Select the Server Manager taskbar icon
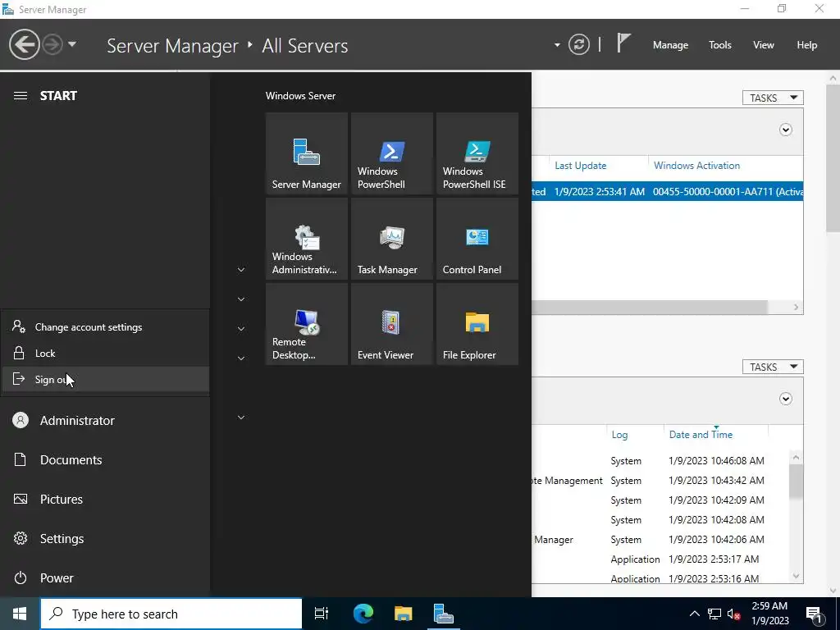The image size is (840, 630). coord(444,614)
